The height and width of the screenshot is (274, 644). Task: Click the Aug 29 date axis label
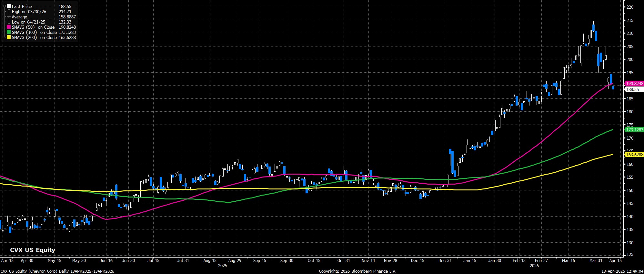click(x=235, y=260)
